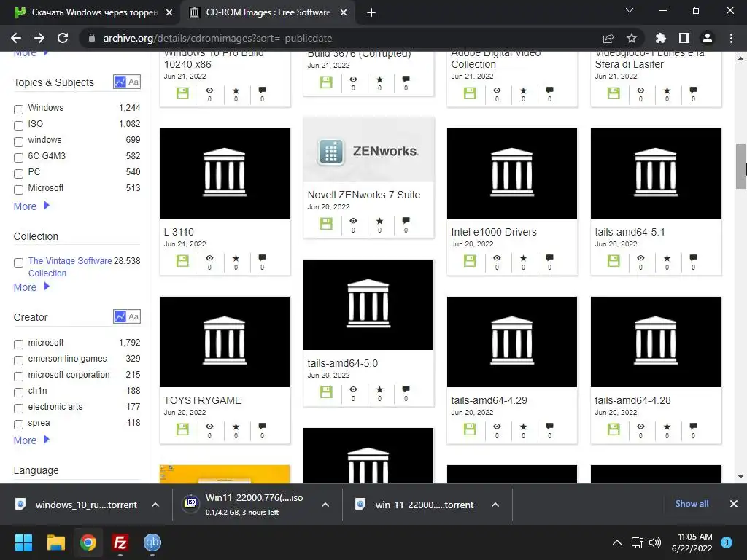Open the share page icon in address bar

coord(608,38)
